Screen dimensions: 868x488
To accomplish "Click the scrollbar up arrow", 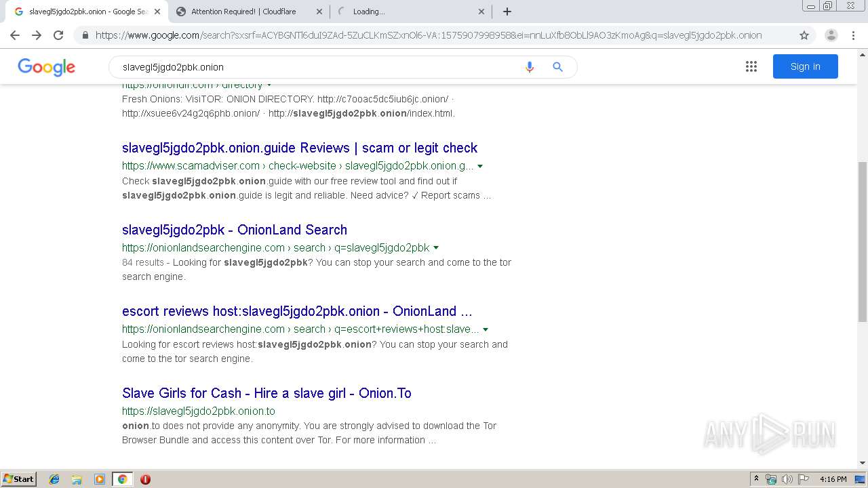I will pyautogui.click(x=863, y=54).
